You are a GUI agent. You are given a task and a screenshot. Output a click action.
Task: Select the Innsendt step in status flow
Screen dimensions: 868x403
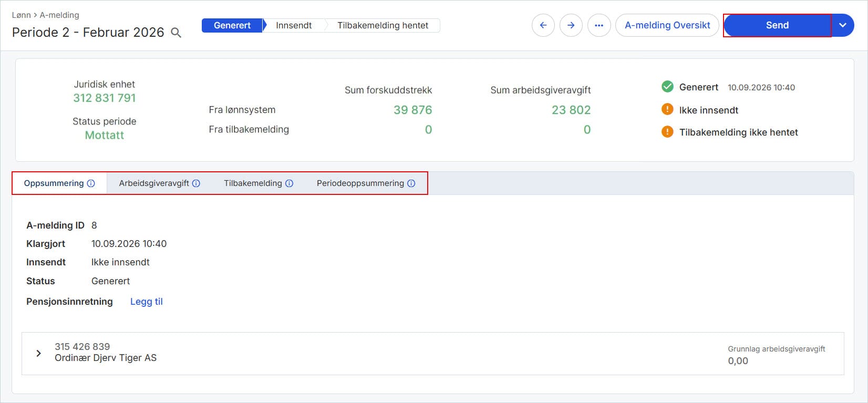click(x=294, y=25)
